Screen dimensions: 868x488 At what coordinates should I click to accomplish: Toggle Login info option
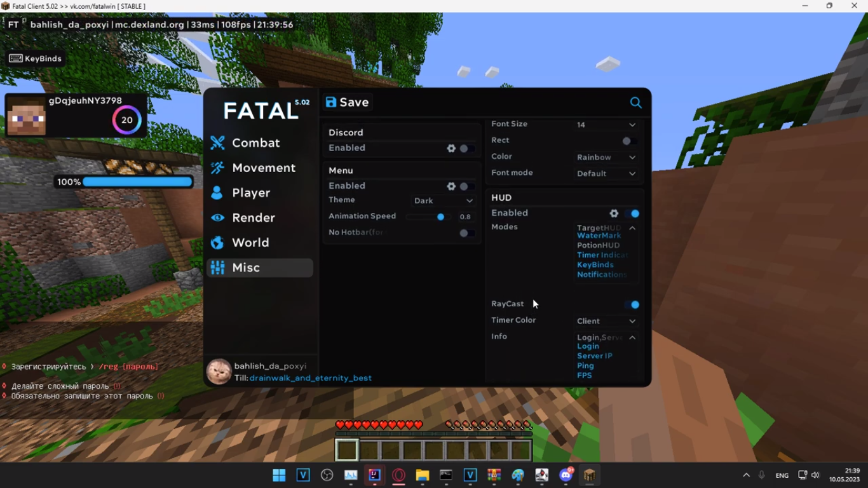(588, 346)
